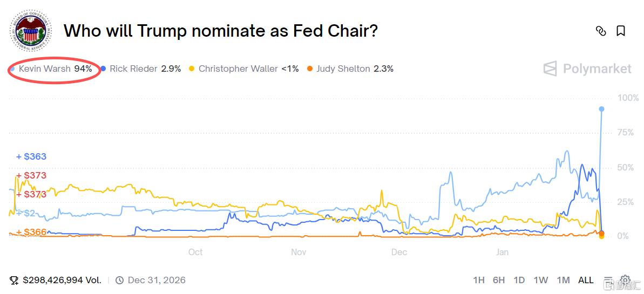The image size is (644, 294).
Task: Click the clock icon beside end date
Action: [x=119, y=280]
